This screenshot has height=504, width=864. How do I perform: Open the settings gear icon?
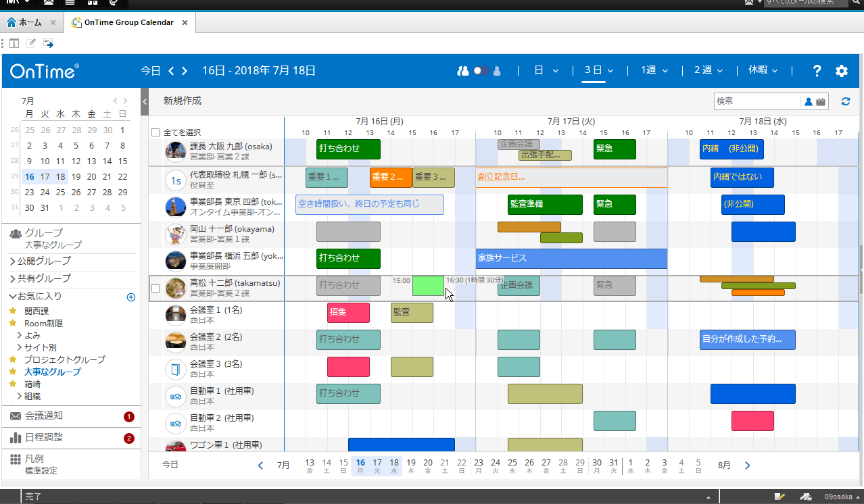(841, 71)
